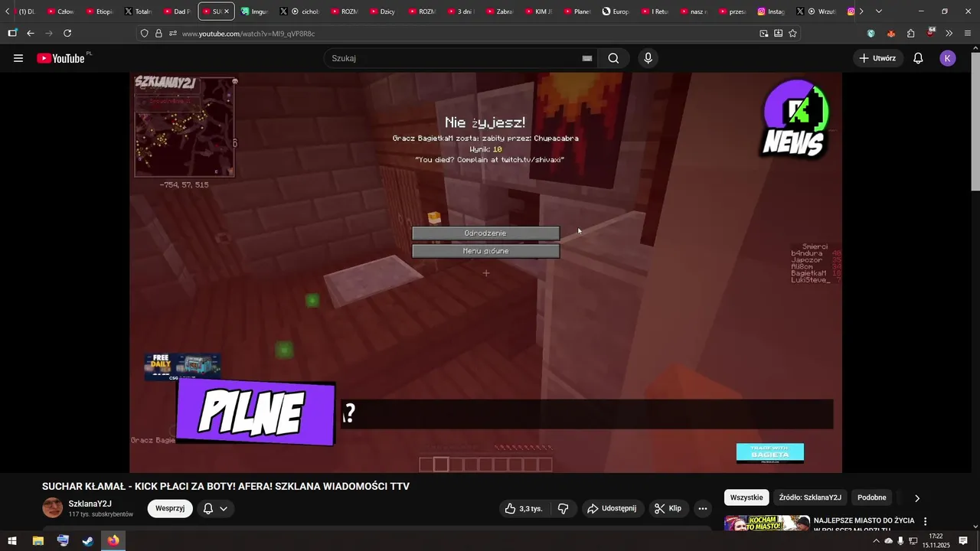980x551 pixels.
Task: Open SzklanaY2J channel avatar
Action: coord(52,508)
